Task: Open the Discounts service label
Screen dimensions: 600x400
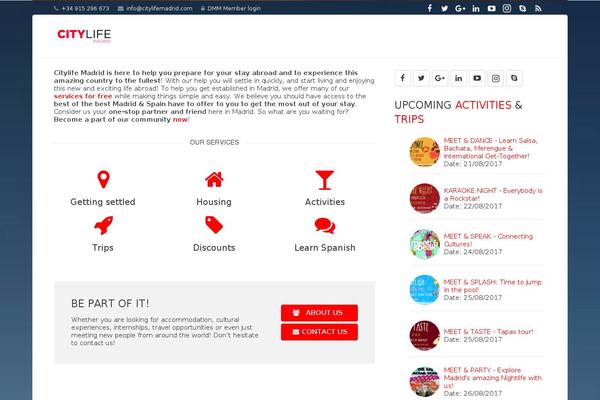Action: [214, 248]
